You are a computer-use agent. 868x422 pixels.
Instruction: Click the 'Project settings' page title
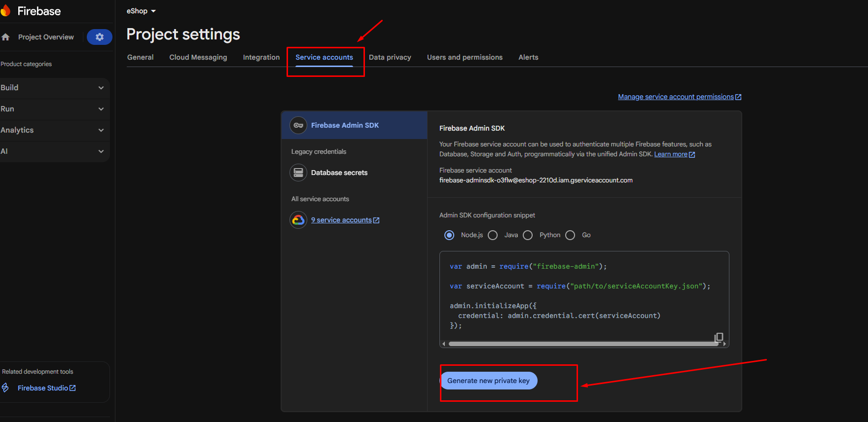click(x=183, y=35)
